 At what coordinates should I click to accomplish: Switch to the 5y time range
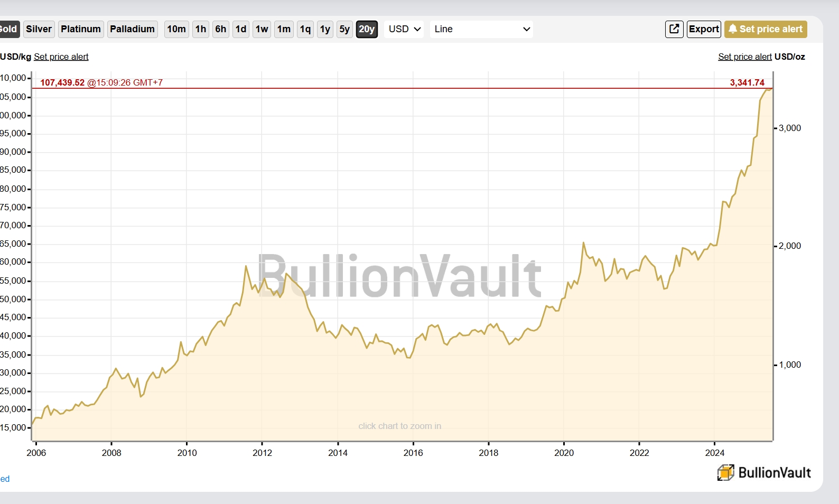[344, 29]
